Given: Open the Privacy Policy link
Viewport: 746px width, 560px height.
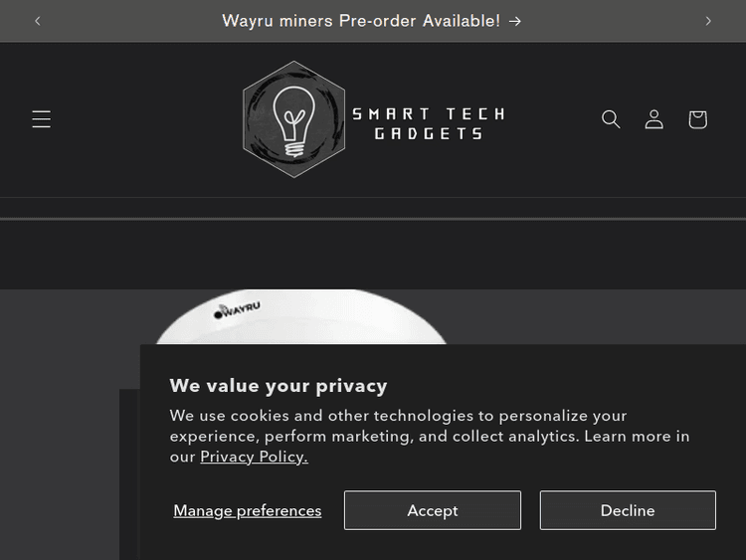Looking at the screenshot, I should click(x=254, y=457).
